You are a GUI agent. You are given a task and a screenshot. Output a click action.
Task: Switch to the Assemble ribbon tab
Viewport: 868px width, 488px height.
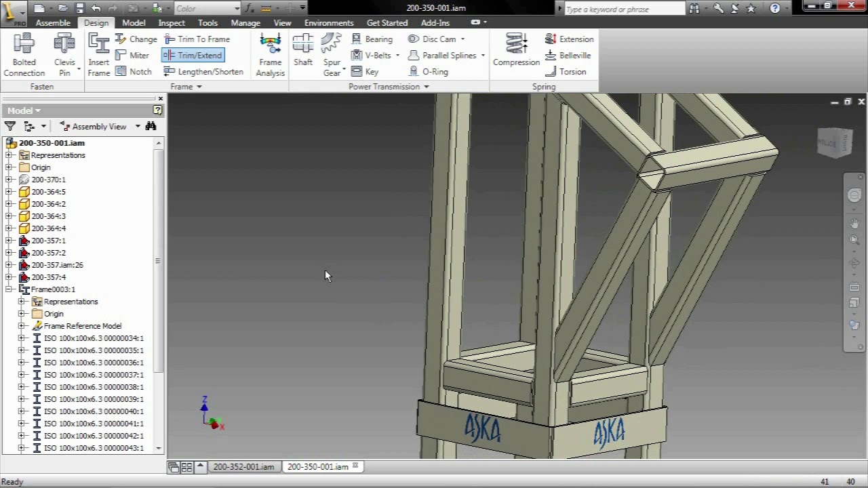[x=53, y=22]
